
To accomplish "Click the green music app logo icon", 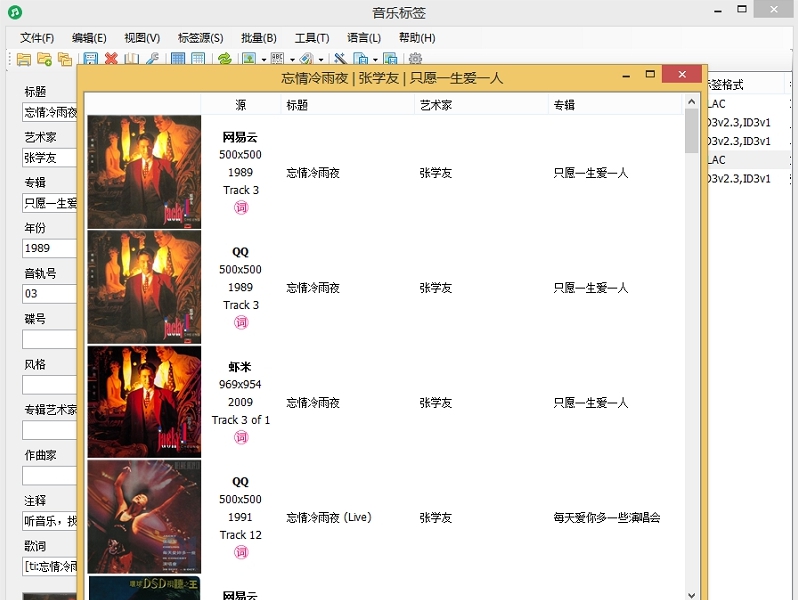I will click(15, 12).
